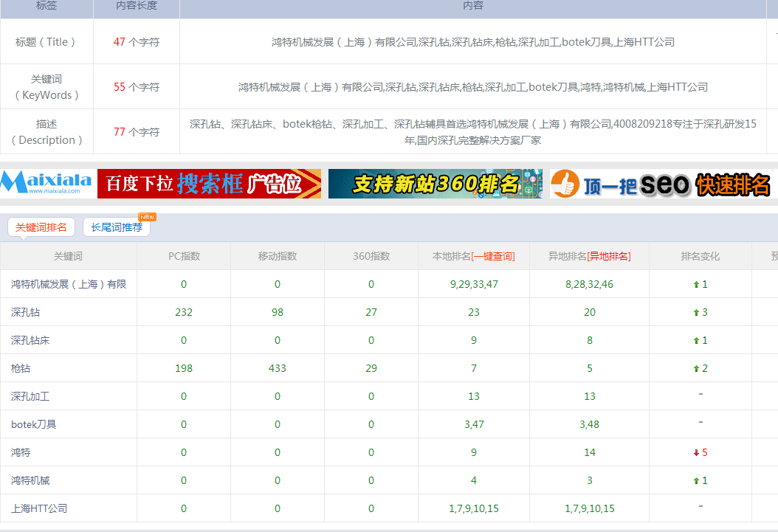The width and height of the screenshot is (778, 532).
Task: Open the 支持新站360排名 banner
Action: point(435,184)
